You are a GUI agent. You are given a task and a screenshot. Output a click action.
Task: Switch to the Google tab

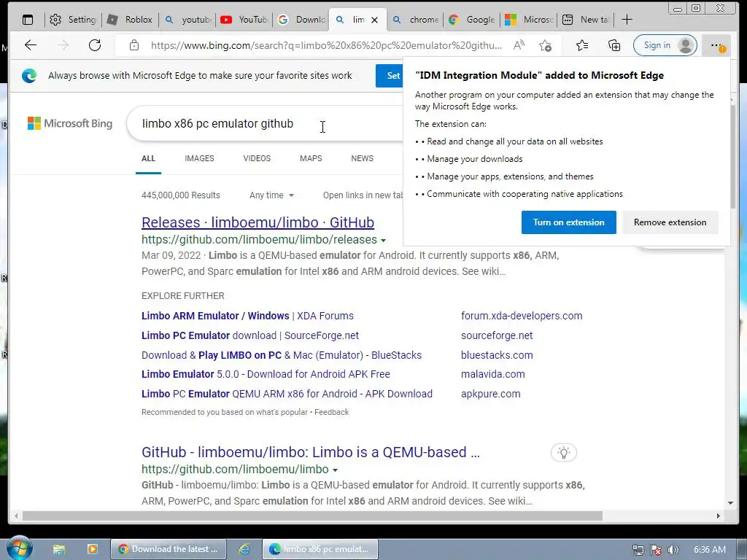472,20
